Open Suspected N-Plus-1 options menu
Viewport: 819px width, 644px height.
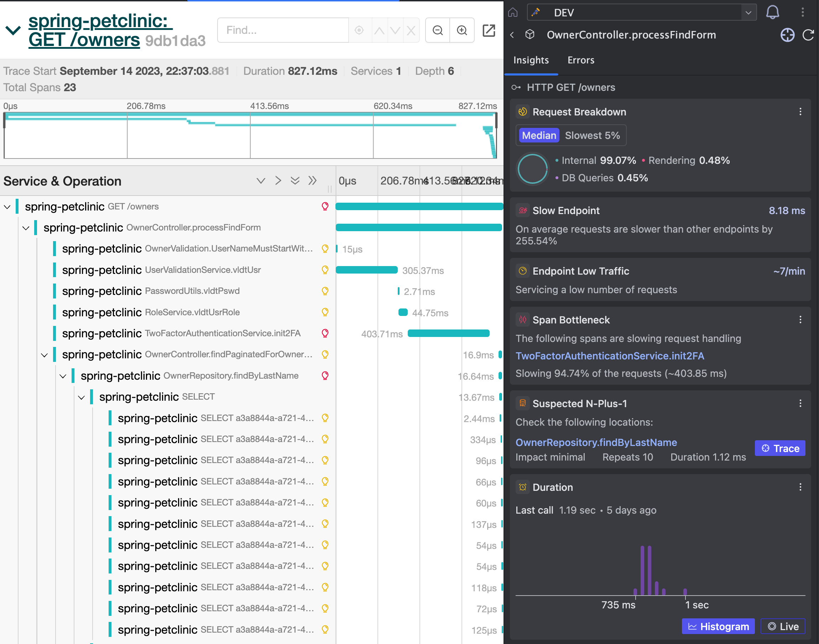800,404
